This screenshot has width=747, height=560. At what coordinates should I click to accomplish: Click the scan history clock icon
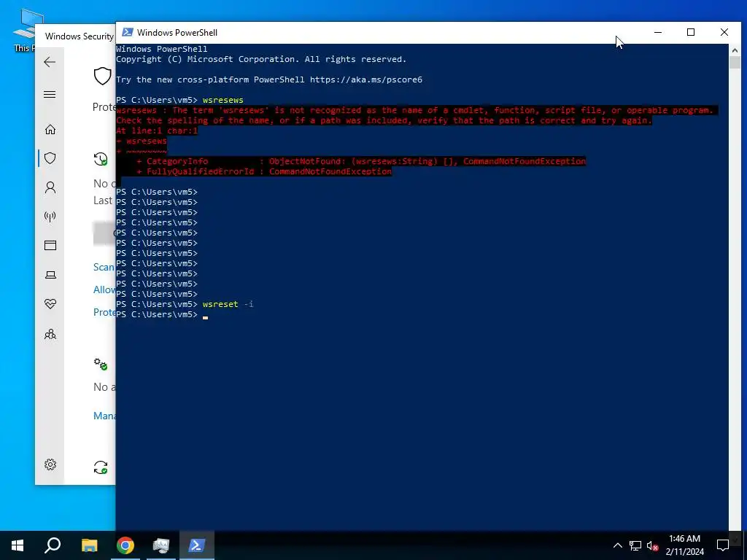[x=101, y=159]
